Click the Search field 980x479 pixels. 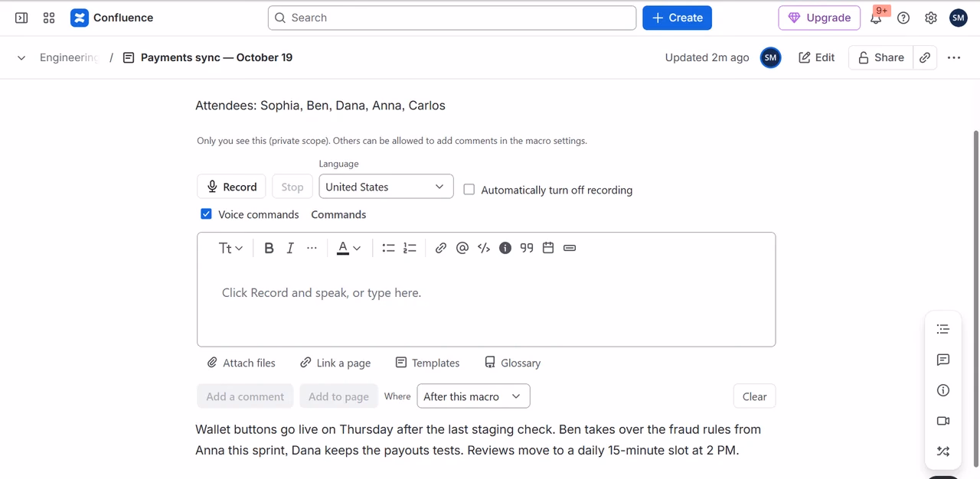[452, 18]
